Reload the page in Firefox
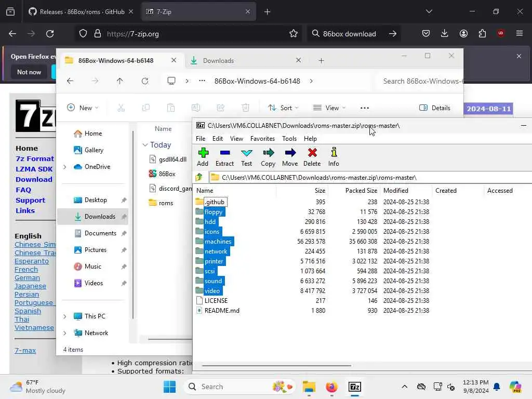 pos(50,34)
